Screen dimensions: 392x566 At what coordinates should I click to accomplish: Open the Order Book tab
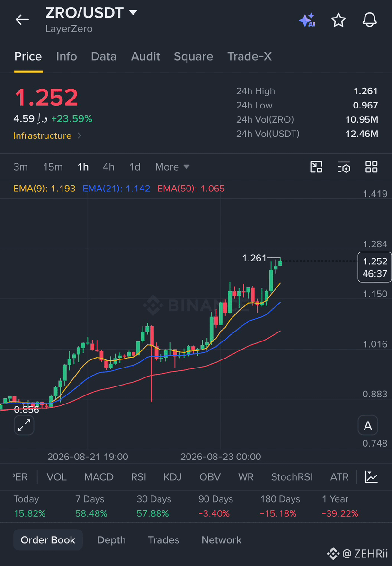coord(48,540)
